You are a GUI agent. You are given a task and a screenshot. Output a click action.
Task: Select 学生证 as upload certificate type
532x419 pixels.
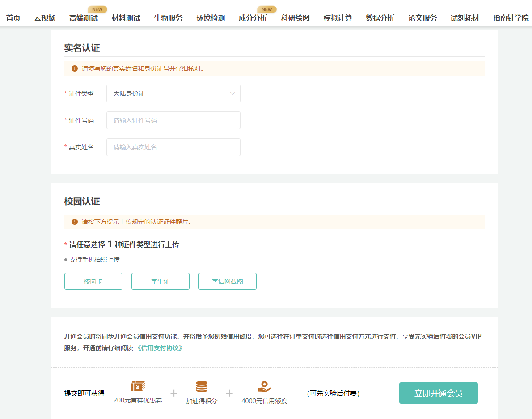point(160,281)
